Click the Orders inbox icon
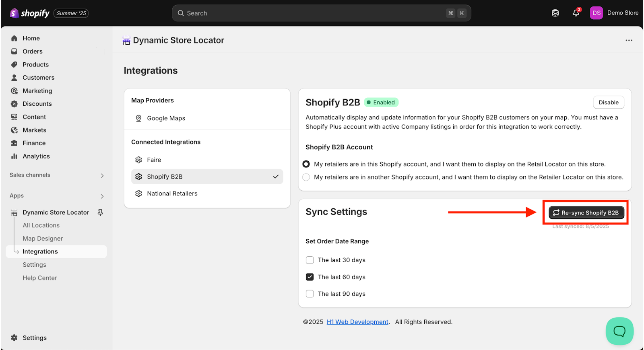 (x=14, y=51)
